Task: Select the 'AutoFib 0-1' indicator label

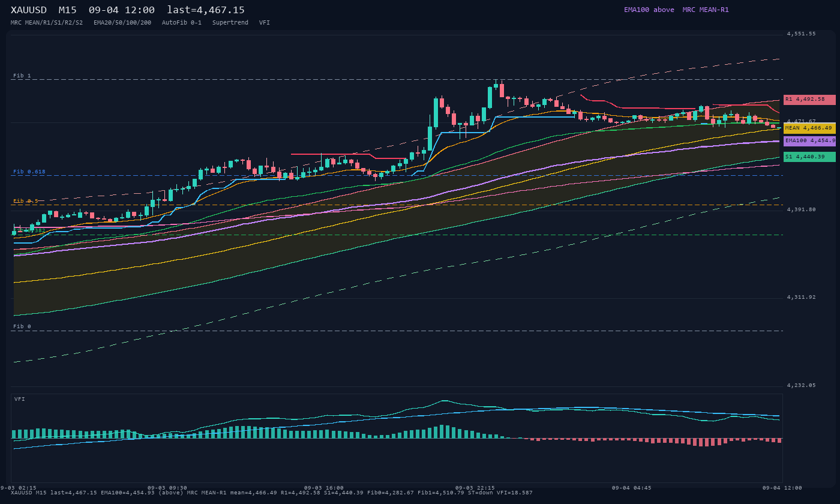Action: [x=182, y=23]
